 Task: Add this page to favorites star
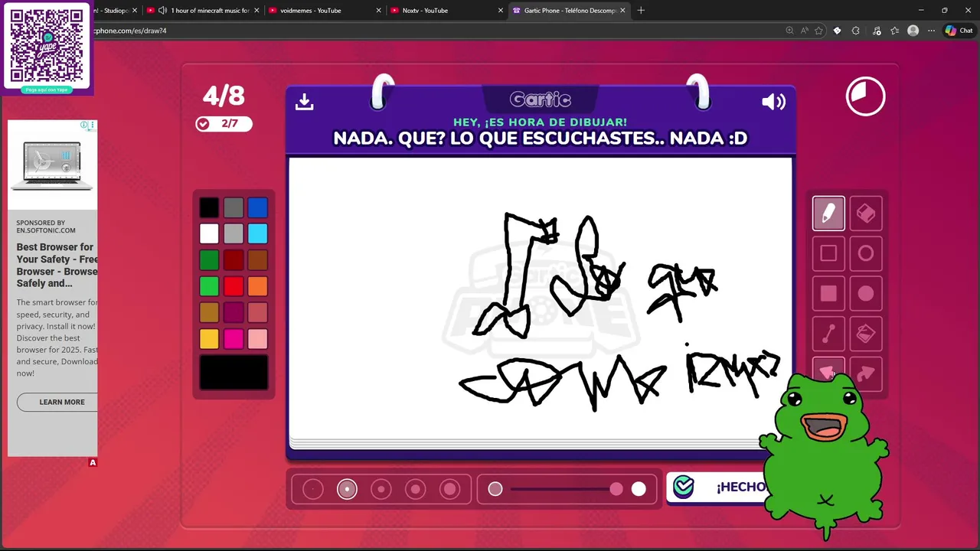coord(818,31)
